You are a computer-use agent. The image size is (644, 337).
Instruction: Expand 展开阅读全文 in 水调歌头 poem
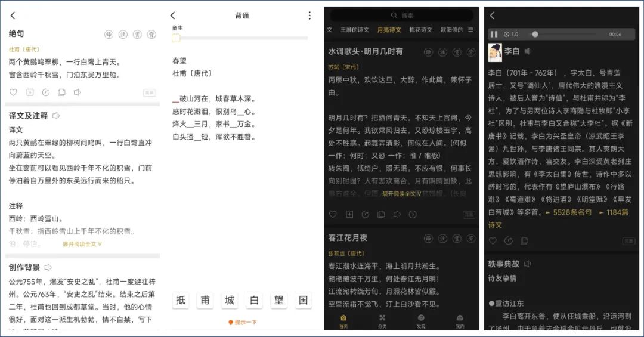(401, 194)
